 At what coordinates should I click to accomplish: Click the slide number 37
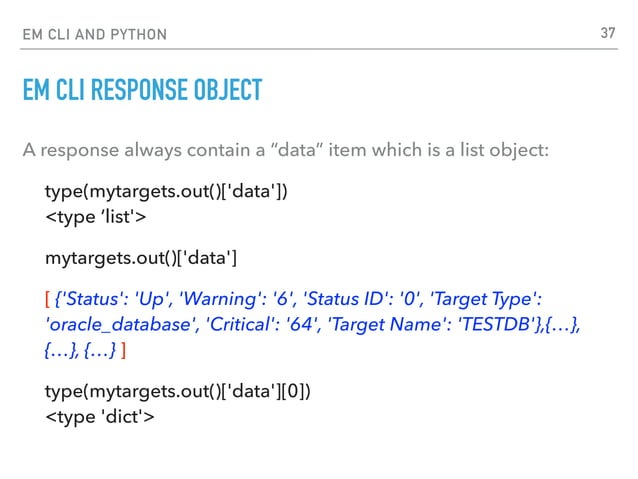click(606, 34)
